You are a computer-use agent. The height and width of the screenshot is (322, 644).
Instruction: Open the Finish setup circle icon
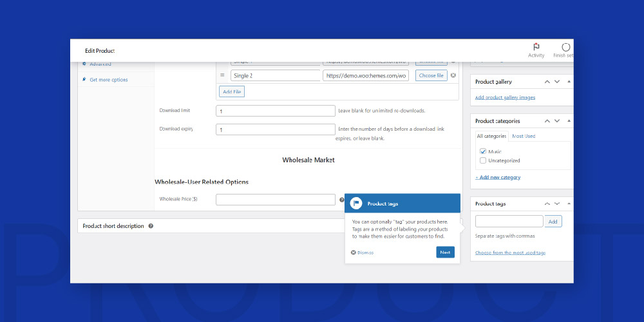566,47
